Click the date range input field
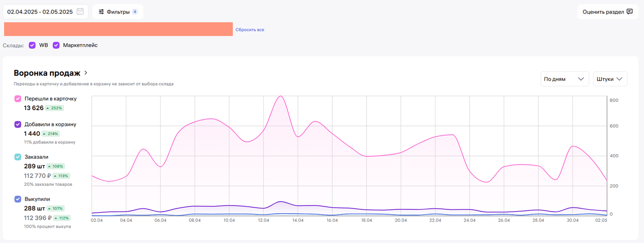The height and width of the screenshot is (243, 644). point(39,12)
